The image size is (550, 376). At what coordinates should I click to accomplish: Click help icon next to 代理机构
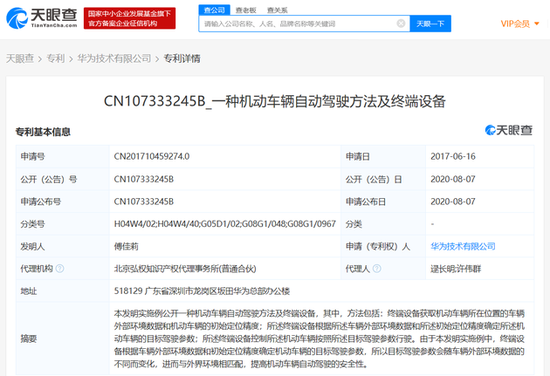pos(60,269)
